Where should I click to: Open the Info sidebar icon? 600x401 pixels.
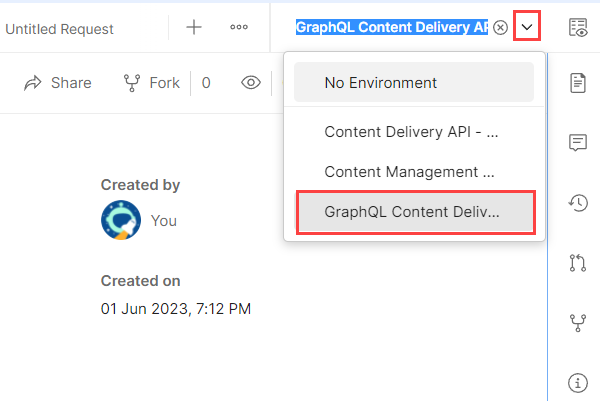coord(578,383)
